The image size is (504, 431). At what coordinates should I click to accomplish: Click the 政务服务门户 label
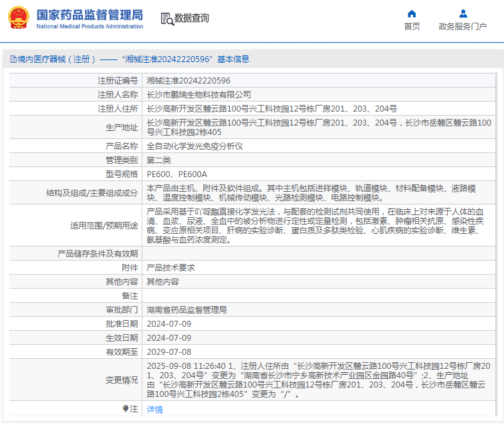click(463, 26)
